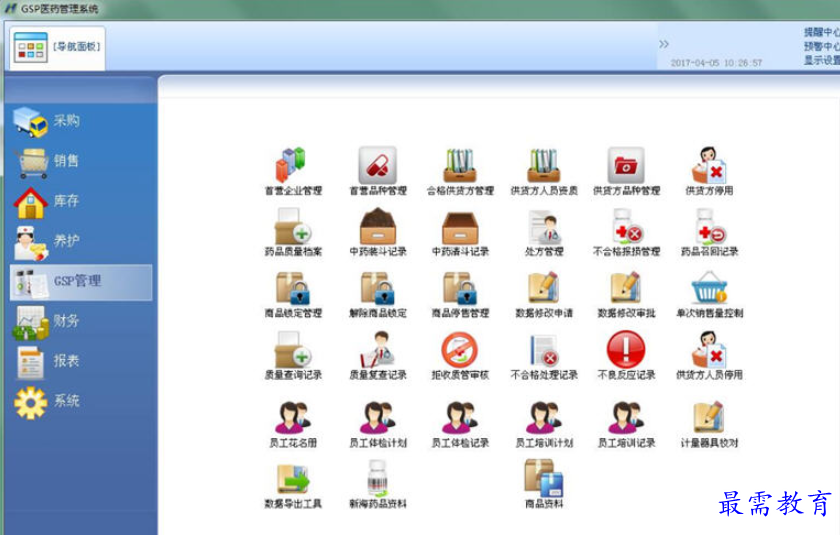
Task: Switch to the 导航面板 tab
Action: 57,48
